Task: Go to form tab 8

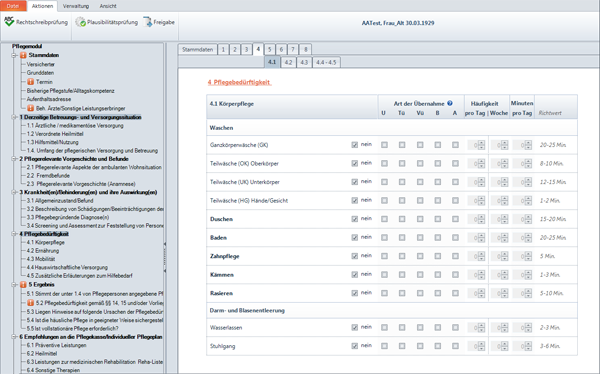Action: (x=305, y=49)
